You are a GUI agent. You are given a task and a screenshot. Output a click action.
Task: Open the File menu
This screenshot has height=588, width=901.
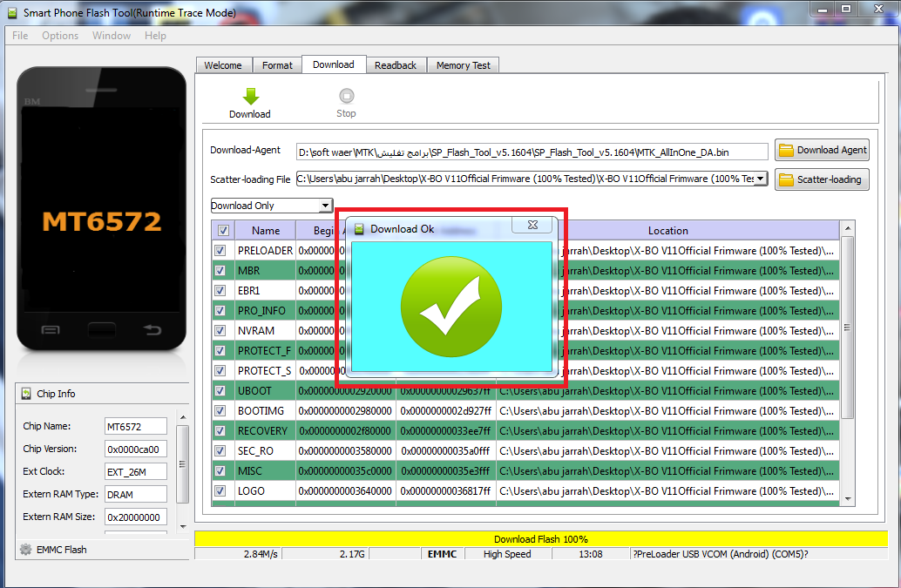20,36
